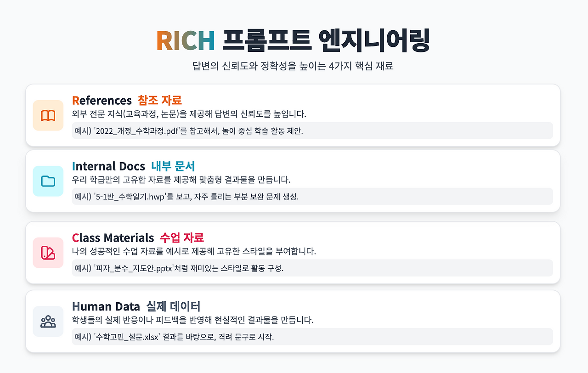
Task: Click the '2022_개정_수학과정.pdf' example box
Action: point(312,130)
